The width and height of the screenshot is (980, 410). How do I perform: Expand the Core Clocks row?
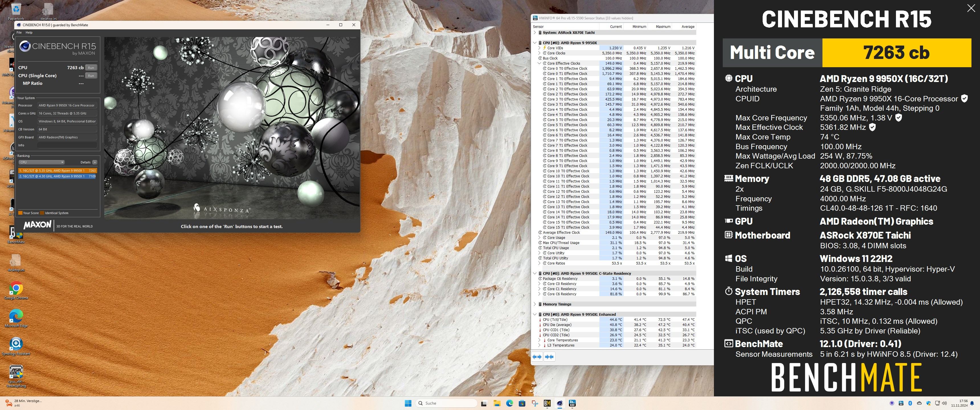point(540,53)
